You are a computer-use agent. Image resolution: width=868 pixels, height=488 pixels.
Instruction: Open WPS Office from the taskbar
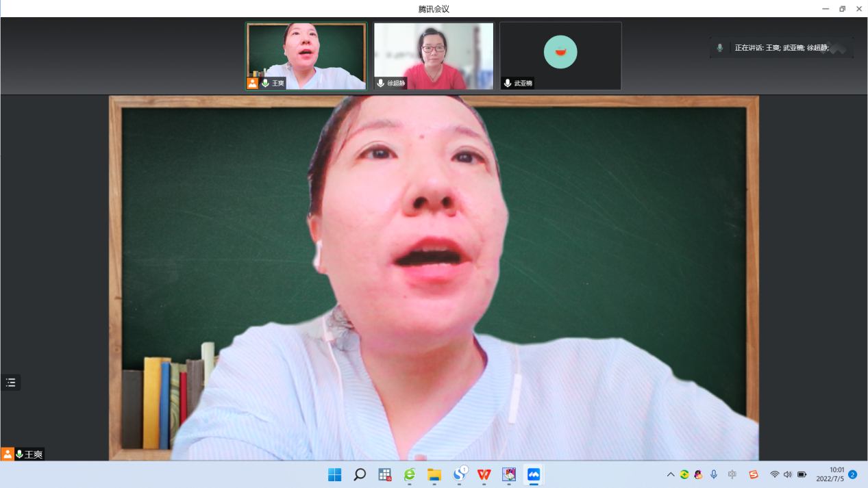pos(484,474)
